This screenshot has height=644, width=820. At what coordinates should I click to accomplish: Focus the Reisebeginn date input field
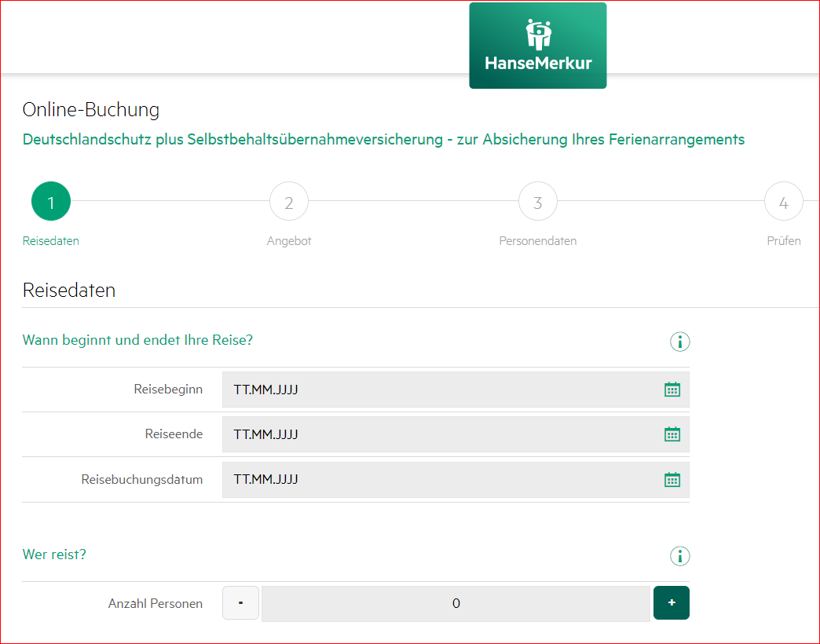pyautogui.click(x=440, y=390)
